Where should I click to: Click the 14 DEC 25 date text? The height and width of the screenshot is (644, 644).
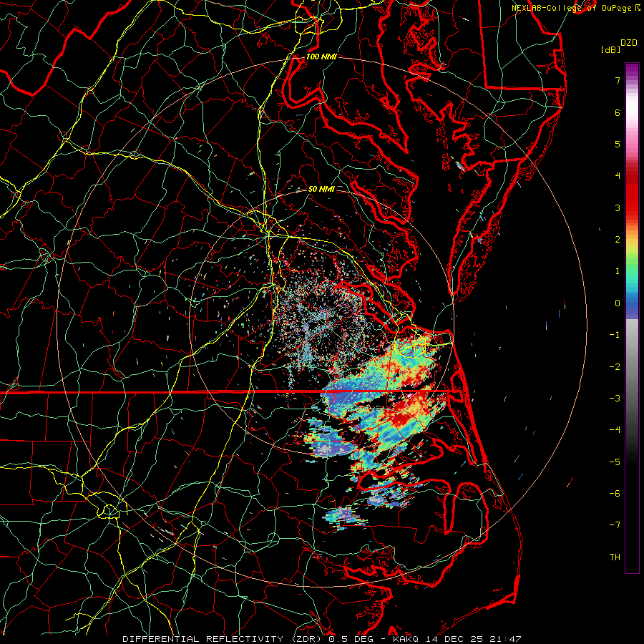click(x=454, y=639)
